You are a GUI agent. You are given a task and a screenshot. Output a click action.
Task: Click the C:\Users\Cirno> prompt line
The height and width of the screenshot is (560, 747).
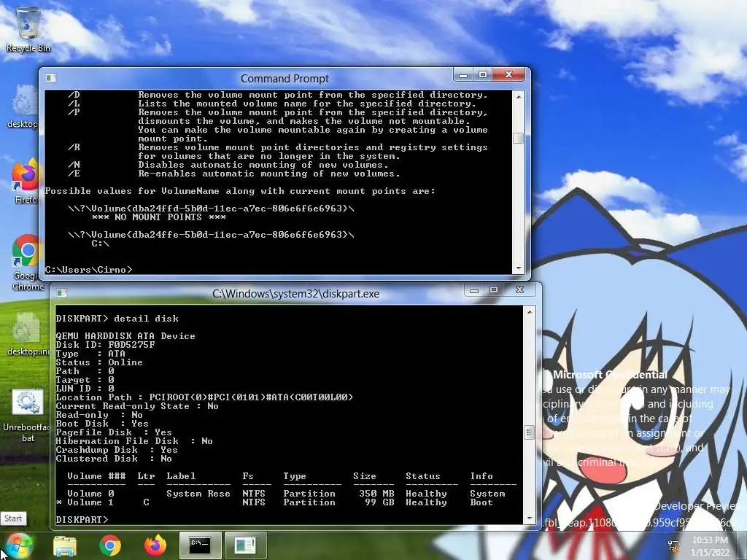pyautogui.click(x=88, y=270)
